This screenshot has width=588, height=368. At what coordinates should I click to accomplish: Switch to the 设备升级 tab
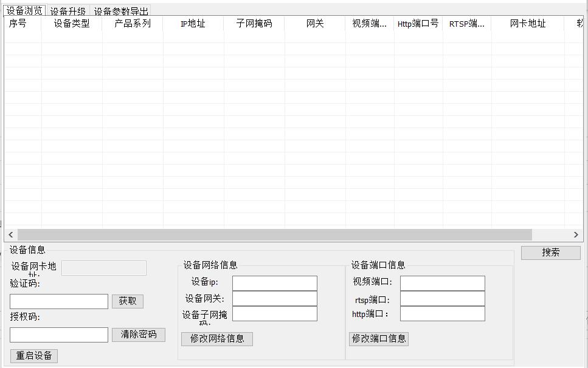(x=68, y=10)
